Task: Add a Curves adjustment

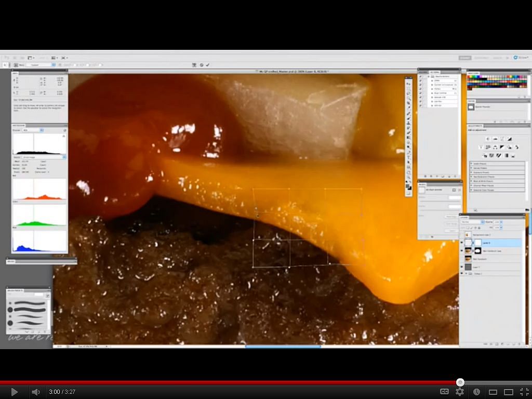Action: (x=502, y=139)
